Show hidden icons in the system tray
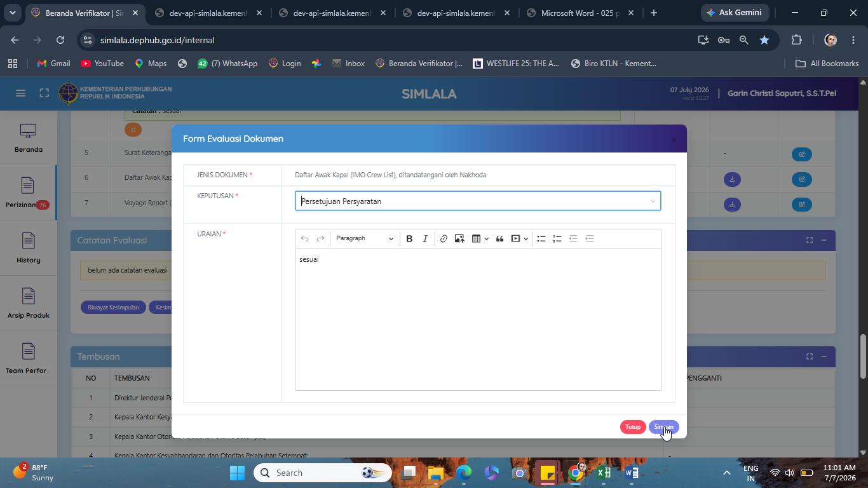The width and height of the screenshot is (868, 488). point(726,473)
